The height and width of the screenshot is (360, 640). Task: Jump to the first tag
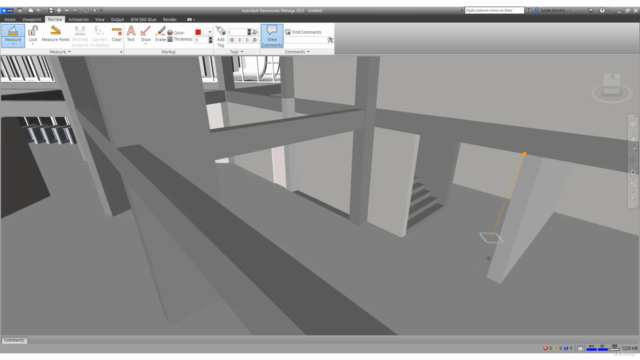231,40
